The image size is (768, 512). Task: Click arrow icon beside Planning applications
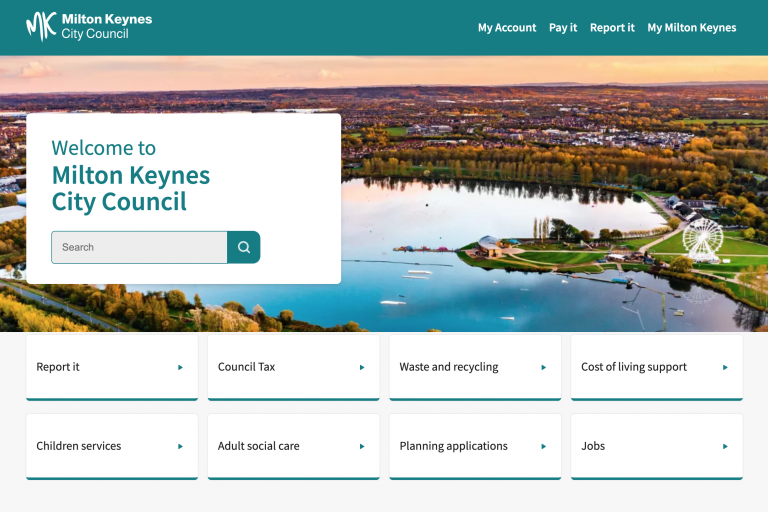click(544, 446)
